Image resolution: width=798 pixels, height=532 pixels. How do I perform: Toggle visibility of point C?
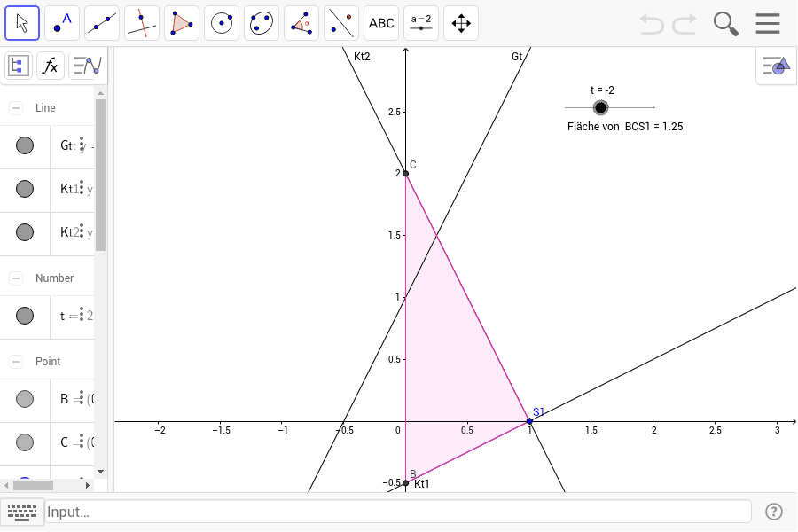25,442
